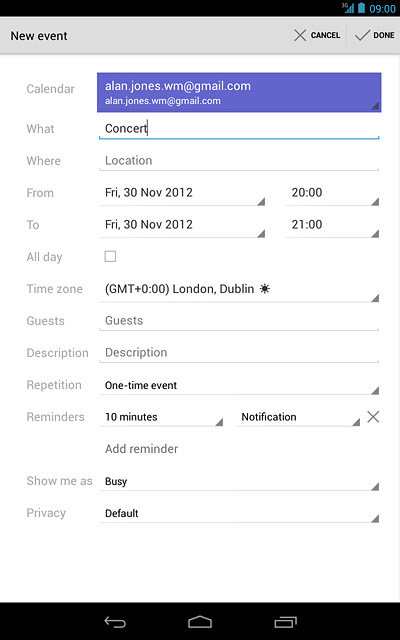Focus the Location input field
The height and width of the screenshot is (640, 400).
(239, 161)
